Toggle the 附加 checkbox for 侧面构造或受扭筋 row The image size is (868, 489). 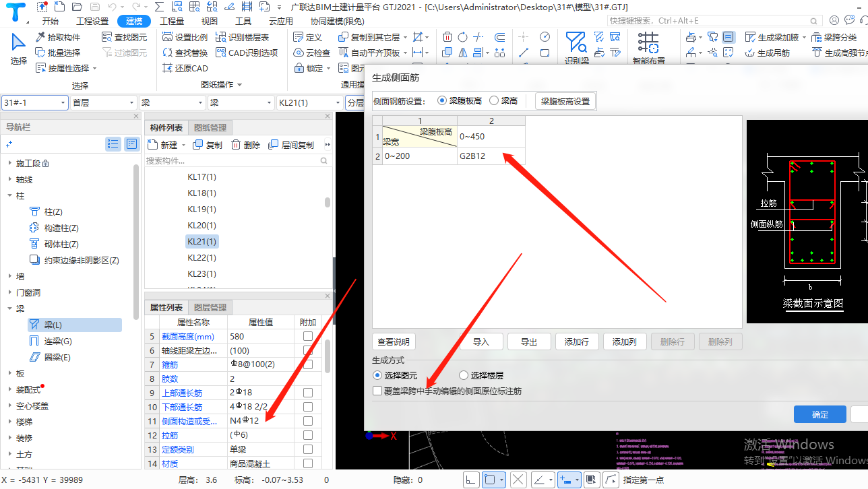(308, 421)
